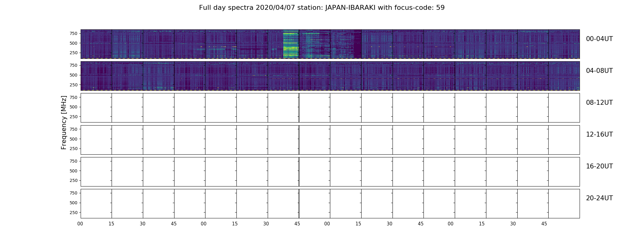The height and width of the screenshot is (245, 644).
Task: Select the 12-16UT row label
Action: tap(599, 134)
